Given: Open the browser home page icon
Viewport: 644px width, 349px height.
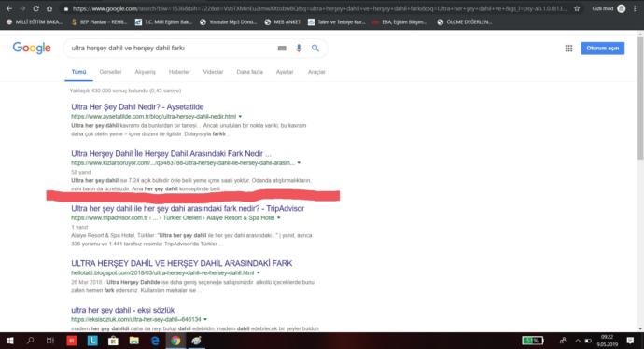Looking at the screenshot, I should (49, 8).
